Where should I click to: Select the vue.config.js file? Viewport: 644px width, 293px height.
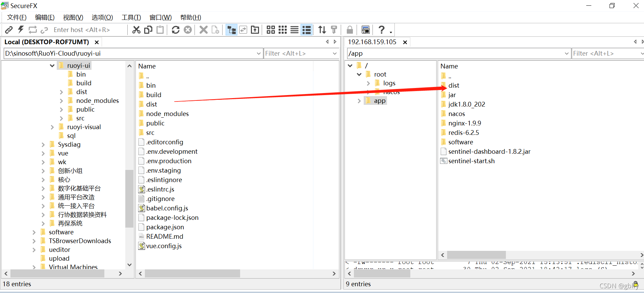pyautogui.click(x=164, y=246)
